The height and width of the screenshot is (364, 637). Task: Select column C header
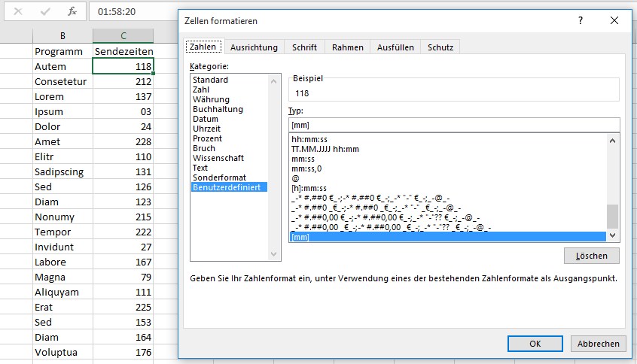pos(123,36)
